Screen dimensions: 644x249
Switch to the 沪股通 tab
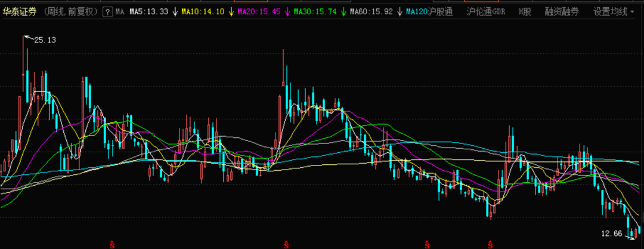click(440, 12)
